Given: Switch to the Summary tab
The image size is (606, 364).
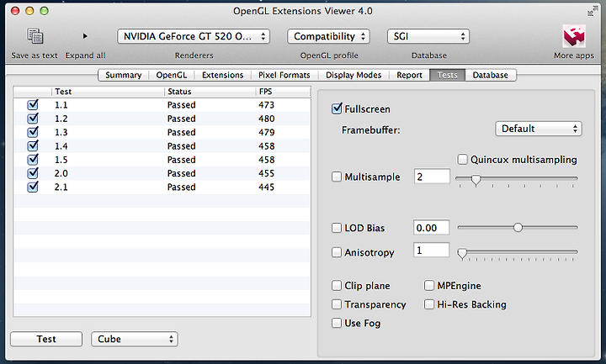Looking at the screenshot, I should click(x=123, y=75).
